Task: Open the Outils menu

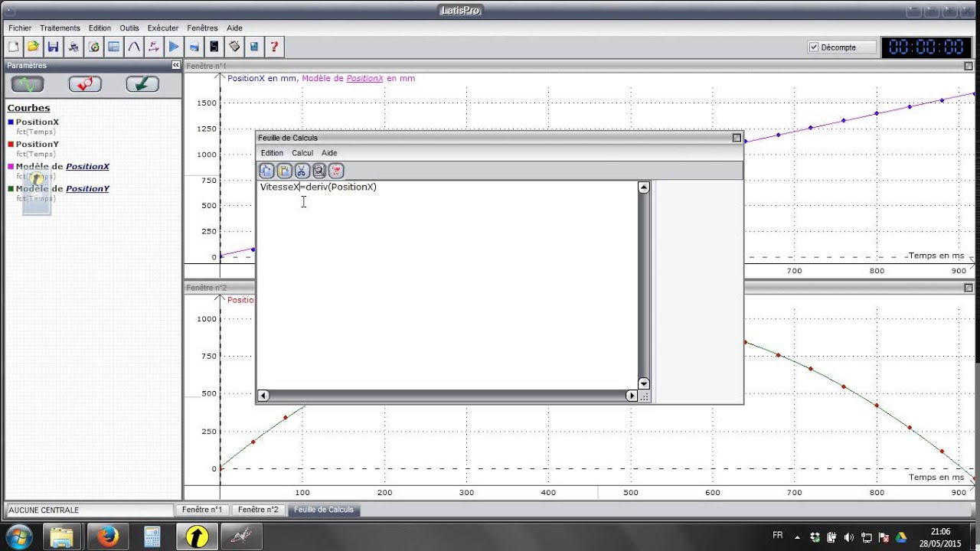Action: [x=129, y=28]
